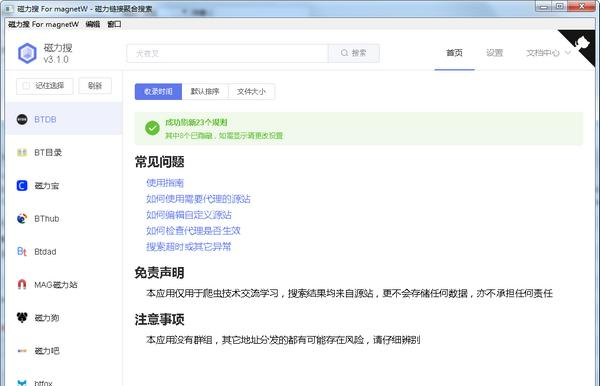600x386 pixels.
Task: Select the BTDB source icon
Action: (22, 119)
